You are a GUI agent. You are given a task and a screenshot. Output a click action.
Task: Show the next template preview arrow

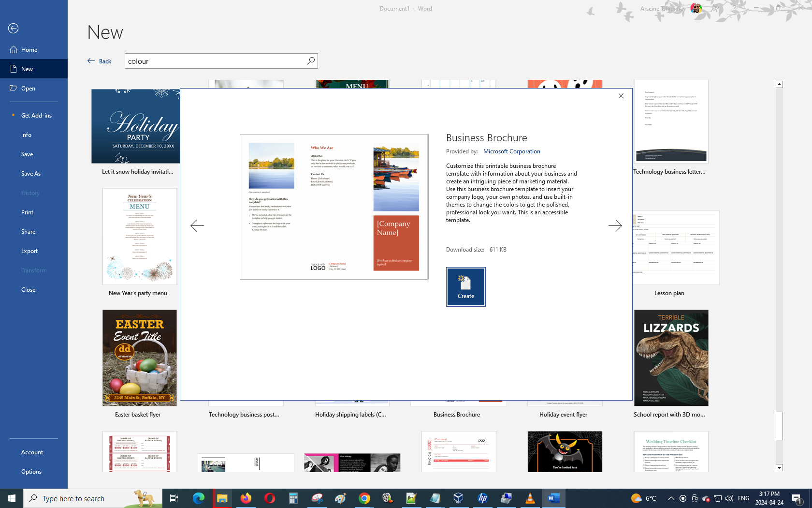tap(615, 225)
